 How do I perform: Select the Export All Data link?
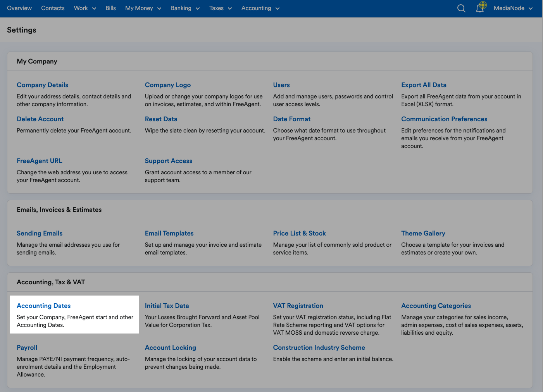[424, 85]
